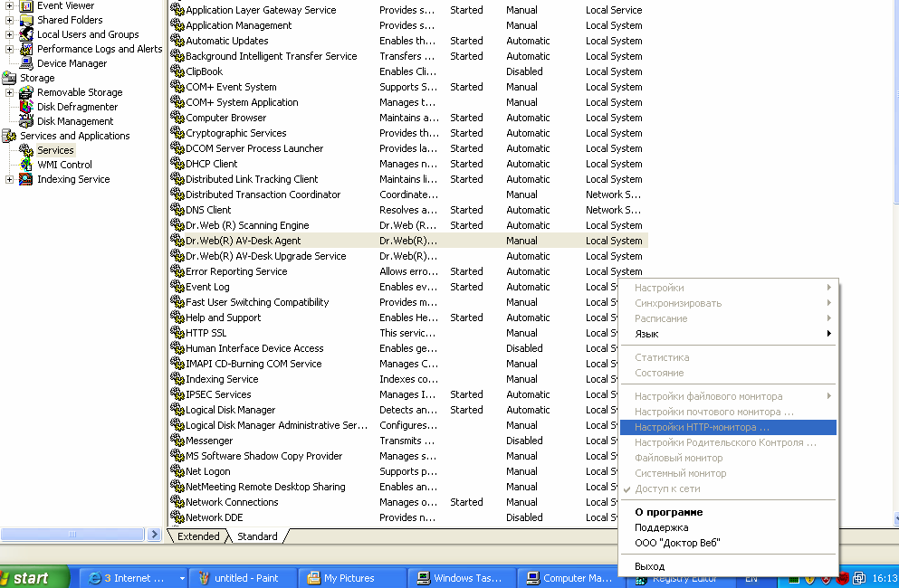Image resolution: width=899 pixels, height=588 pixels.
Task: Select Настройки HTTP-монитора menu item
Action: pos(728,427)
